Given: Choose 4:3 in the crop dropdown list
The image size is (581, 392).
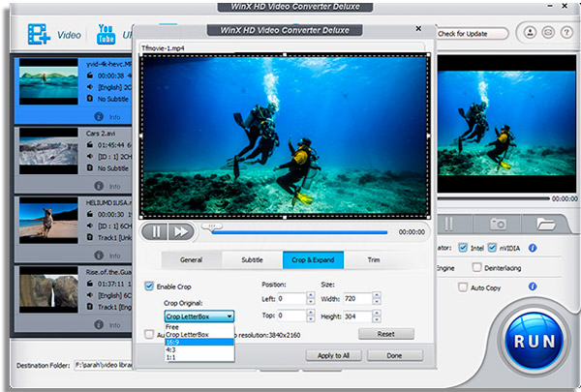Looking at the screenshot, I should [199, 349].
